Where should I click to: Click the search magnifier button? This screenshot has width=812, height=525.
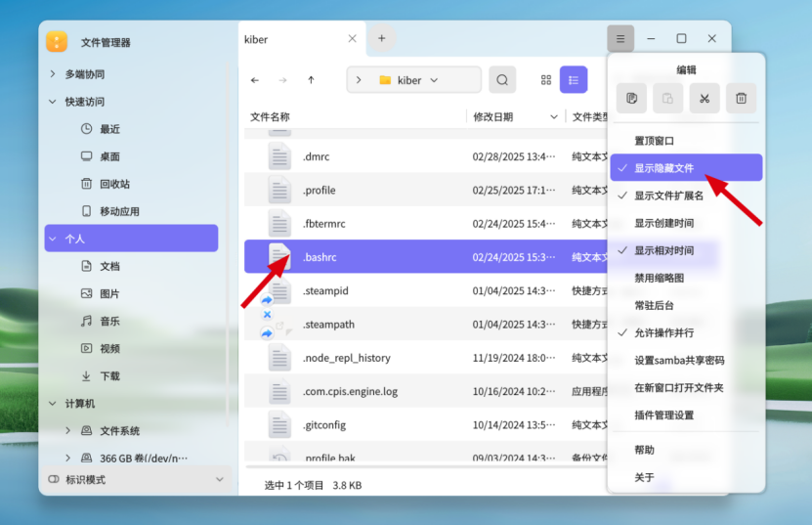[501, 80]
